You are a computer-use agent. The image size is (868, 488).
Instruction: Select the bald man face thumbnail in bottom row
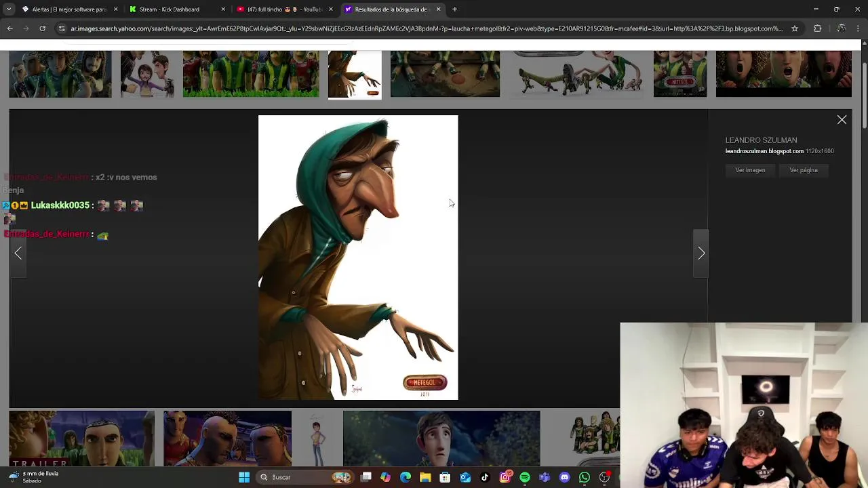coord(227,439)
